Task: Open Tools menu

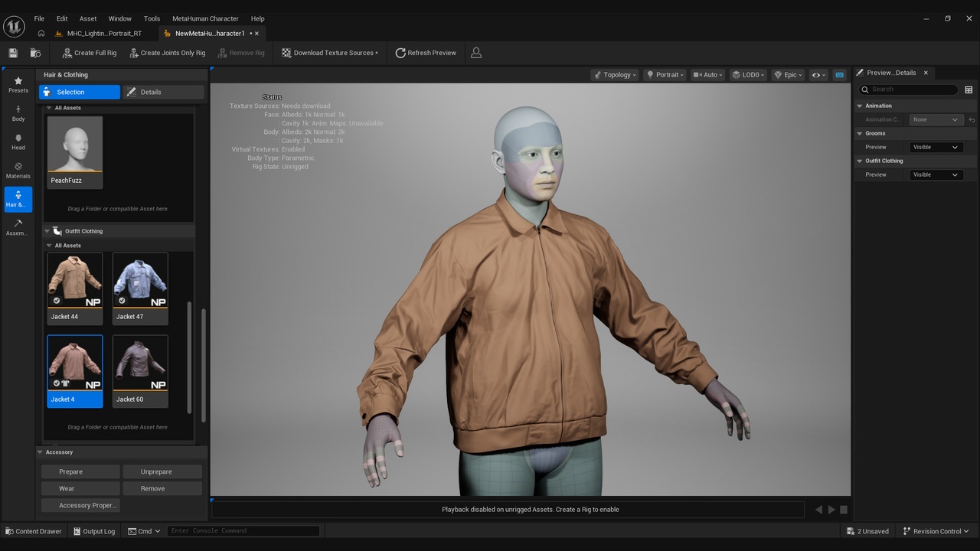Action: (x=152, y=18)
